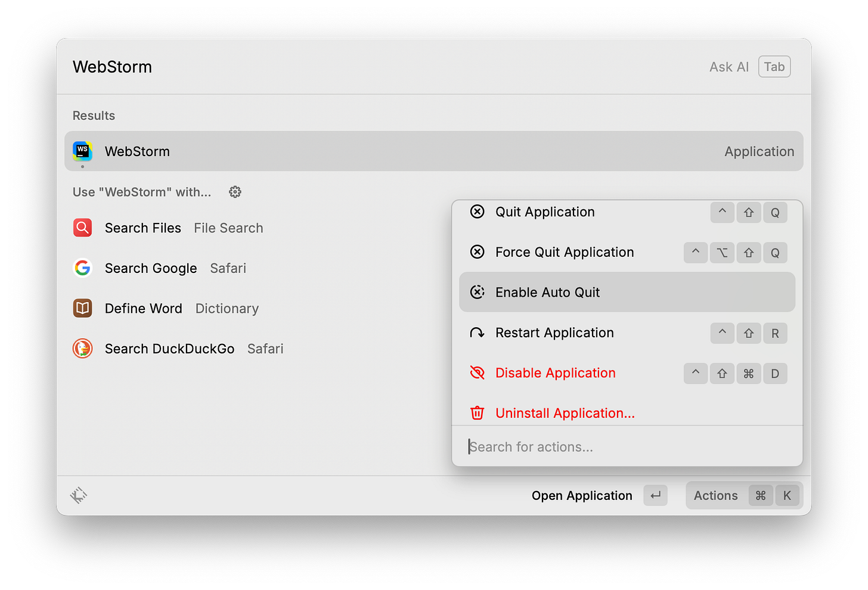
Task: Click the Actions button
Action: click(x=744, y=495)
